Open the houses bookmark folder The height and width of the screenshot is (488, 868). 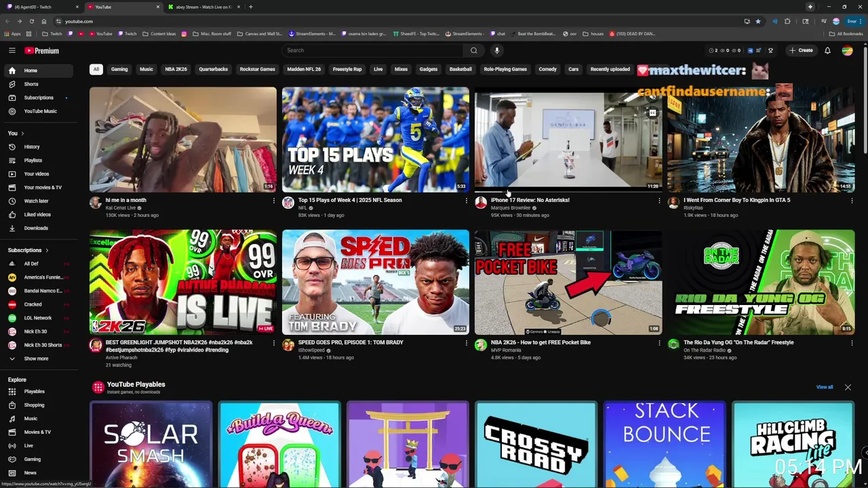click(x=593, y=34)
